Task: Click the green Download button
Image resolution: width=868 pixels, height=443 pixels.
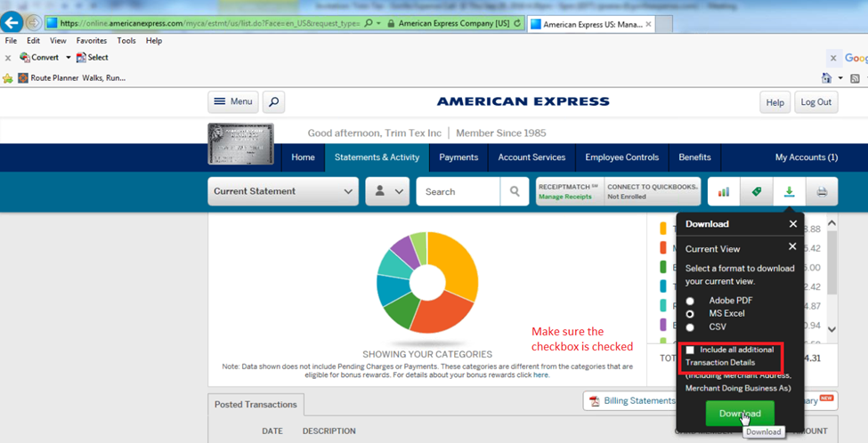Action: [740, 413]
